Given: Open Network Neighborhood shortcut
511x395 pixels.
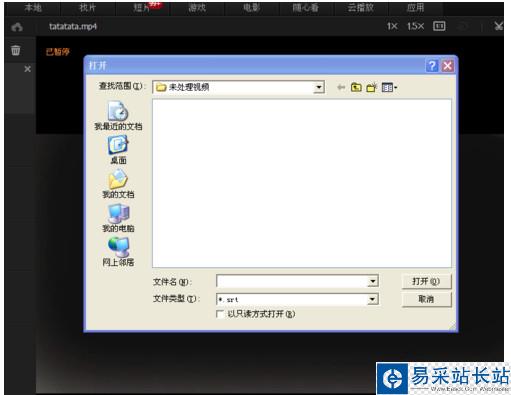Looking at the screenshot, I should point(118,252).
